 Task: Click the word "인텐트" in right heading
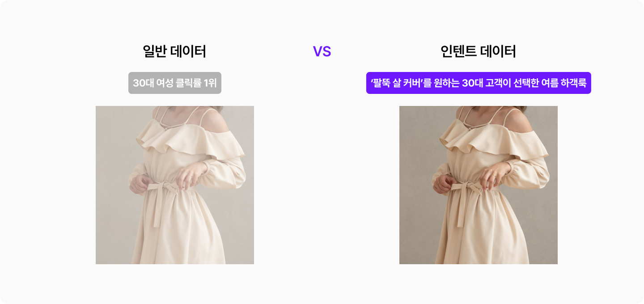click(459, 51)
